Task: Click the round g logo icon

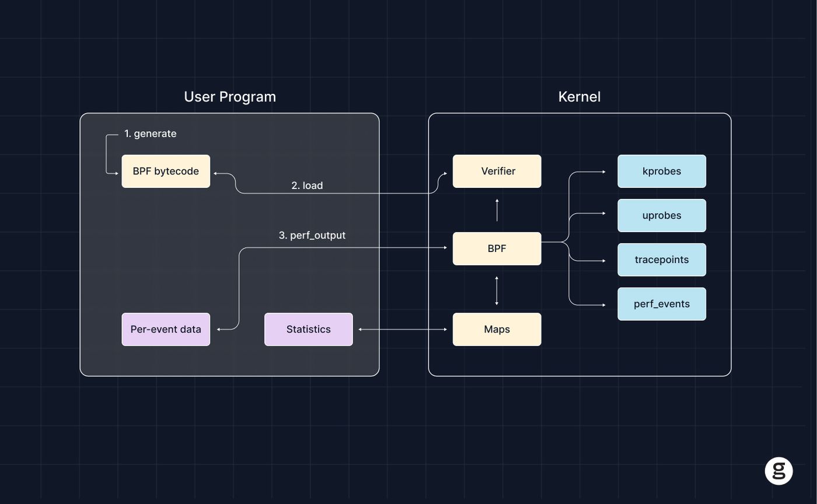Action: point(778,471)
